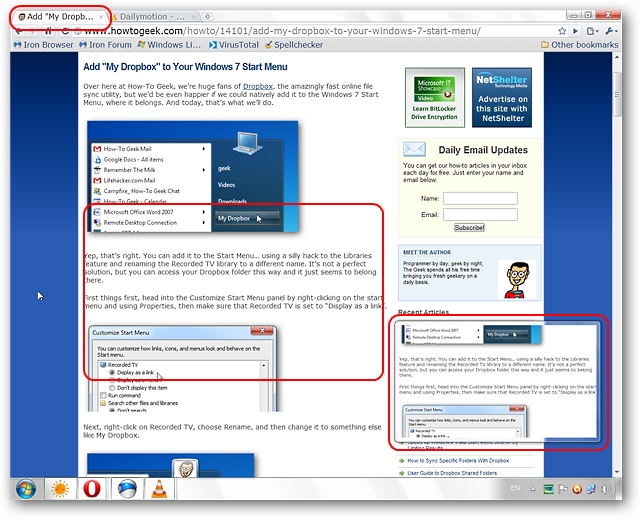The width and height of the screenshot is (640, 518).
Task: Click the MEET THE AUTHOR heading
Action: coord(427,252)
